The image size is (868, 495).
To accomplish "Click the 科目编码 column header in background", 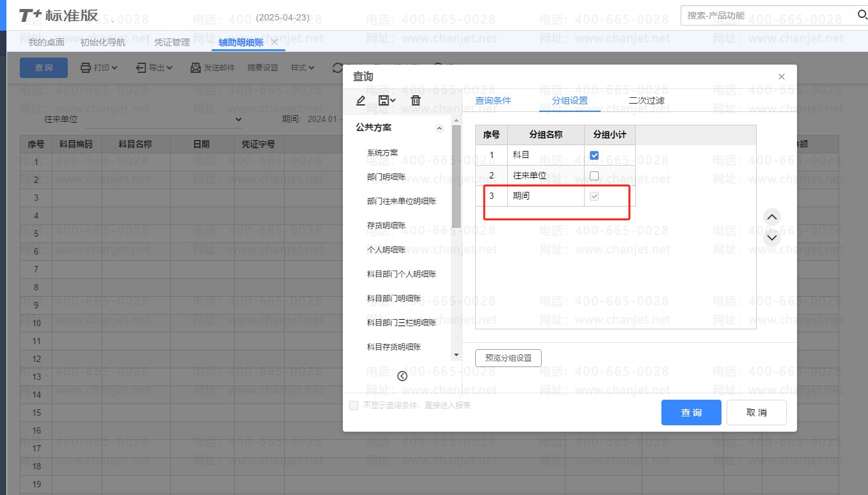I will pos(76,145).
